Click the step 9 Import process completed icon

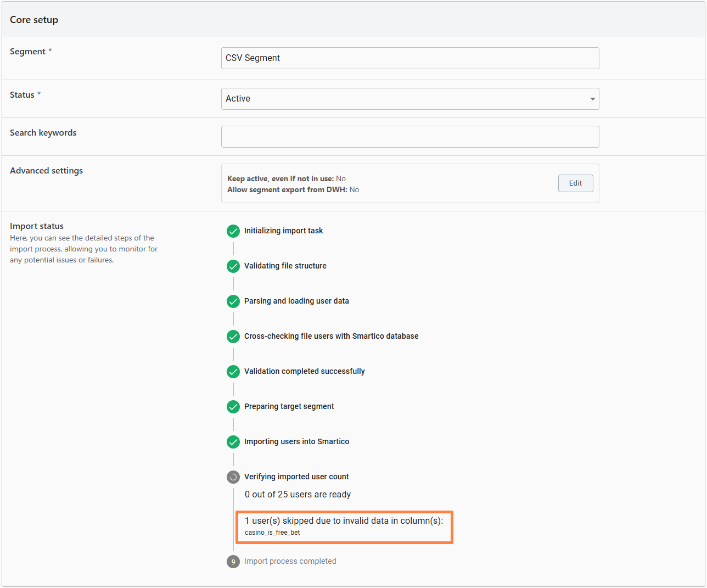coord(233,562)
